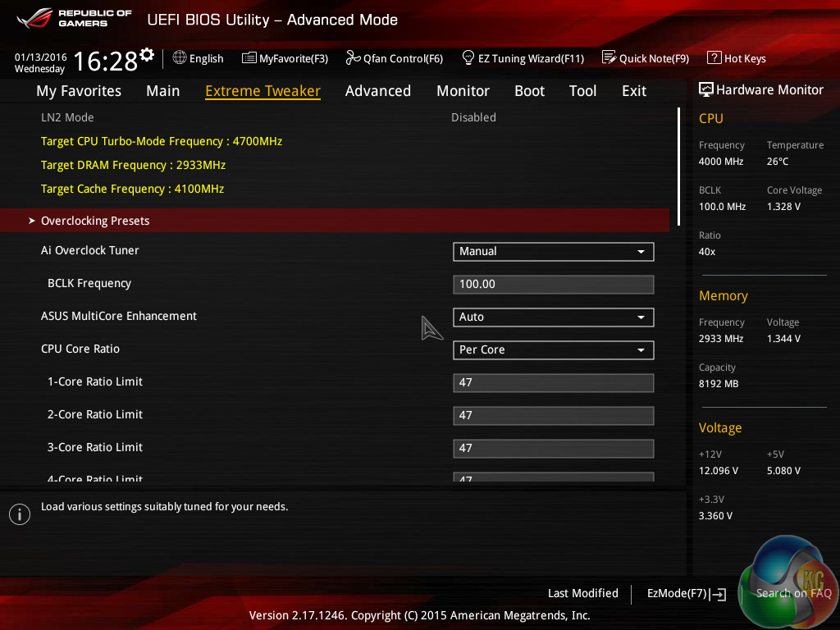
Task: Click the memory capacity 8192 MB value
Action: pyautogui.click(x=719, y=384)
